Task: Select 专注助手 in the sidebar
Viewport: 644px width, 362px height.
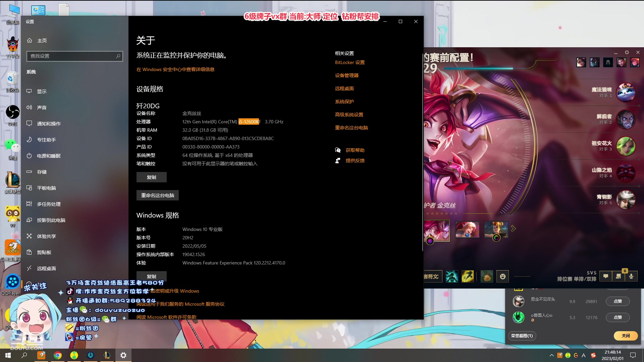Action: 74,140
